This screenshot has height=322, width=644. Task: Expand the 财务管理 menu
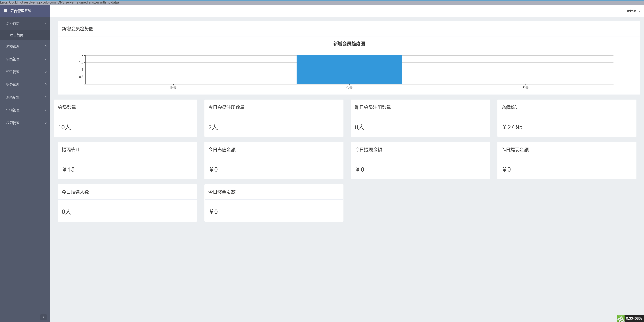click(x=25, y=85)
